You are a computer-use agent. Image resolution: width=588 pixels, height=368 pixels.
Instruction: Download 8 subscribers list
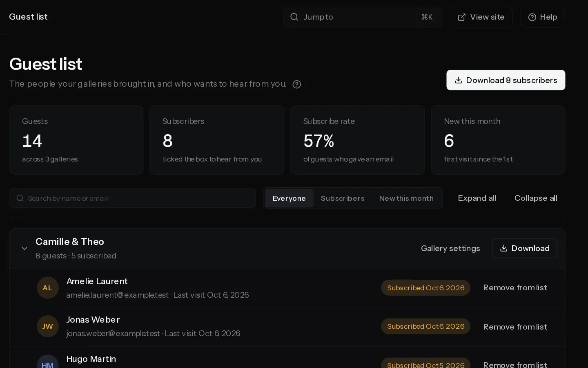pyautogui.click(x=506, y=80)
